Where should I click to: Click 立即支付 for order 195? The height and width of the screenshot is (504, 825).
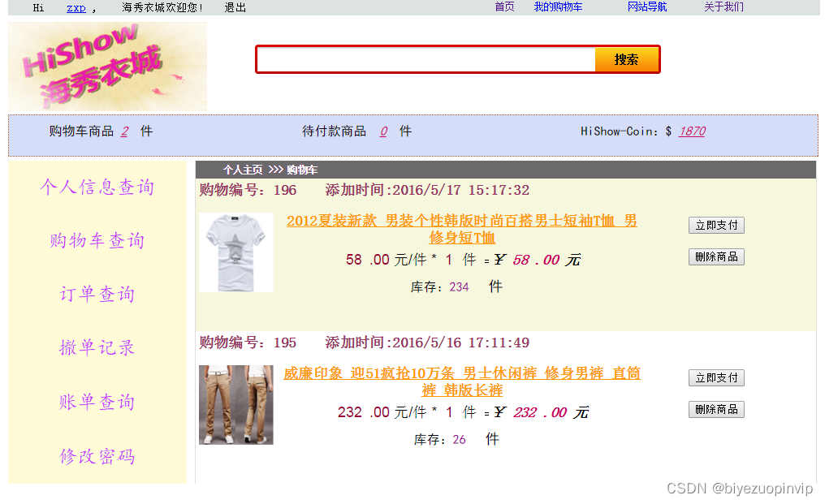(x=716, y=377)
